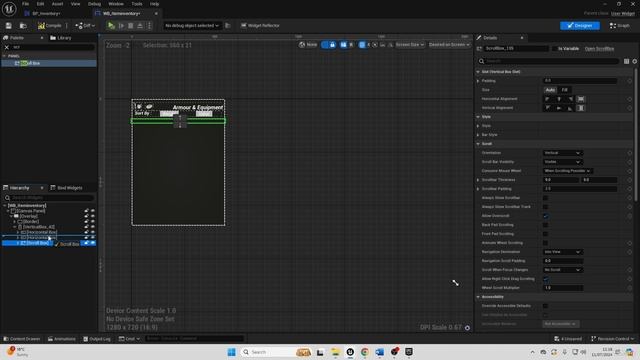640x360 pixels.
Task: Open the Screen Size dropdown
Action: (x=410, y=45)
